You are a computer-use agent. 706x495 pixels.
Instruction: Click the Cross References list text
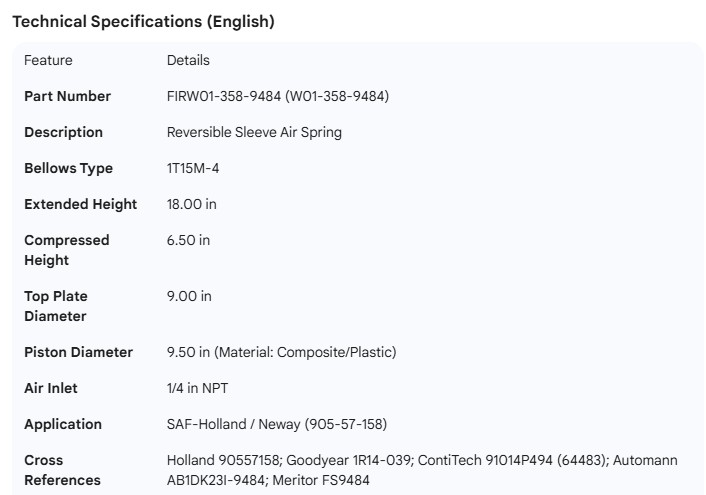coord(421,470)
